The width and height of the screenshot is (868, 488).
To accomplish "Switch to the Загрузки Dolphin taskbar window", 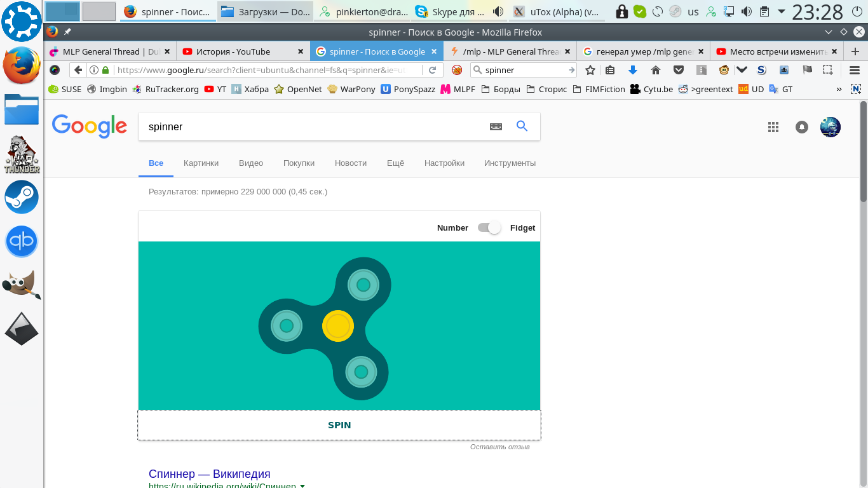I will 266,11.
